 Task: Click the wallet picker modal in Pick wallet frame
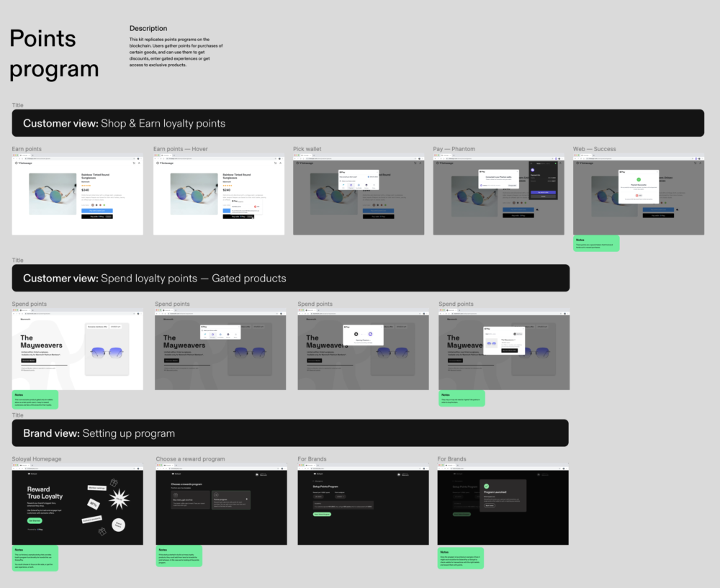pyautogui.click(x=359, y=180)
